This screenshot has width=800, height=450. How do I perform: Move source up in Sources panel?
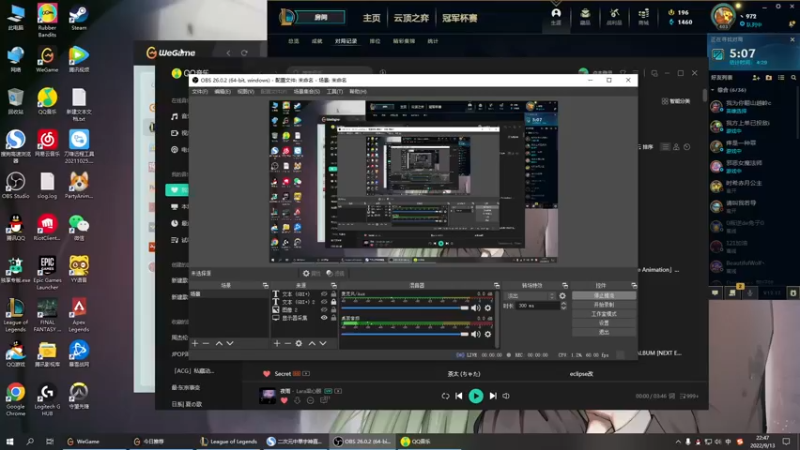(x=312, y=343)
